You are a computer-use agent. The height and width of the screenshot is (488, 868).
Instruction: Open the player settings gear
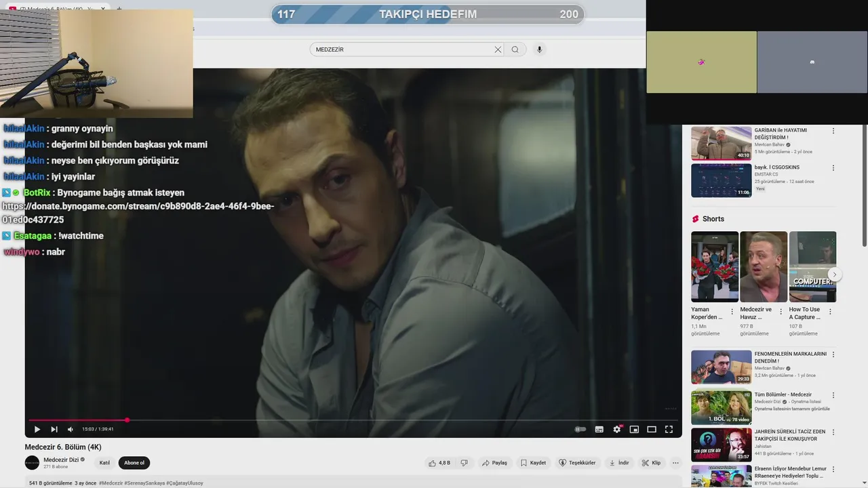[x=617, y=429]
